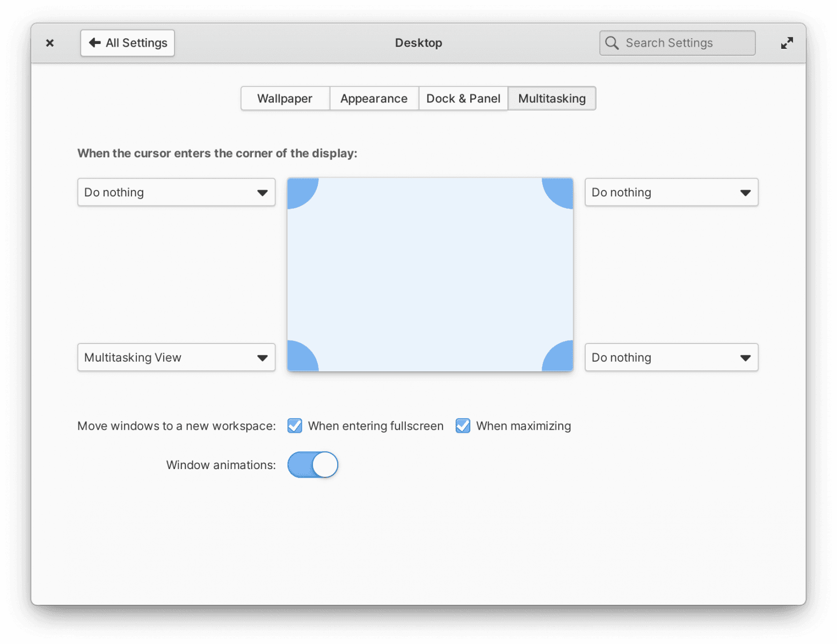The height and width of the screenshot is (644, 837).
Task: Click the fullscreen expand icon
Action: (x=787, y=42)
